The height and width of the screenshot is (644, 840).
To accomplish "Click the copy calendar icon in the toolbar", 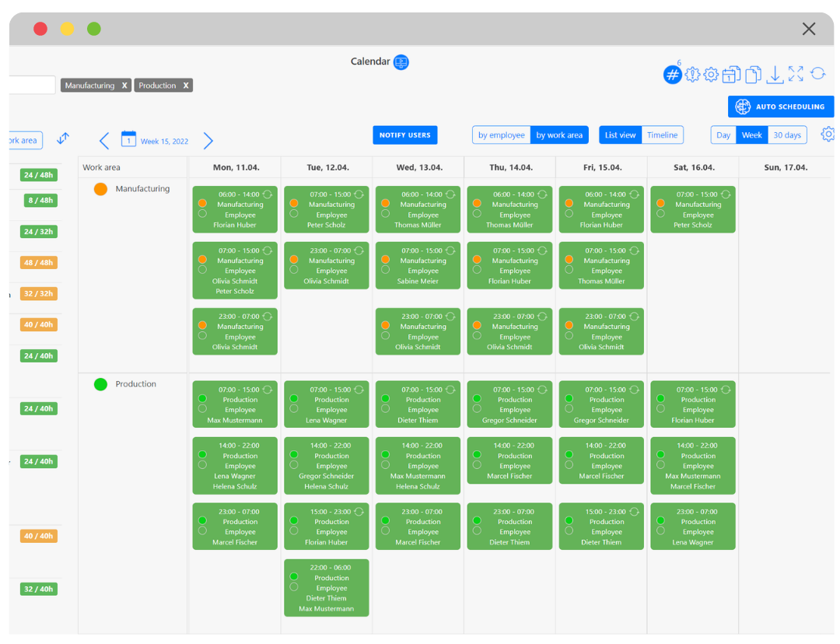I will (731, 75).
